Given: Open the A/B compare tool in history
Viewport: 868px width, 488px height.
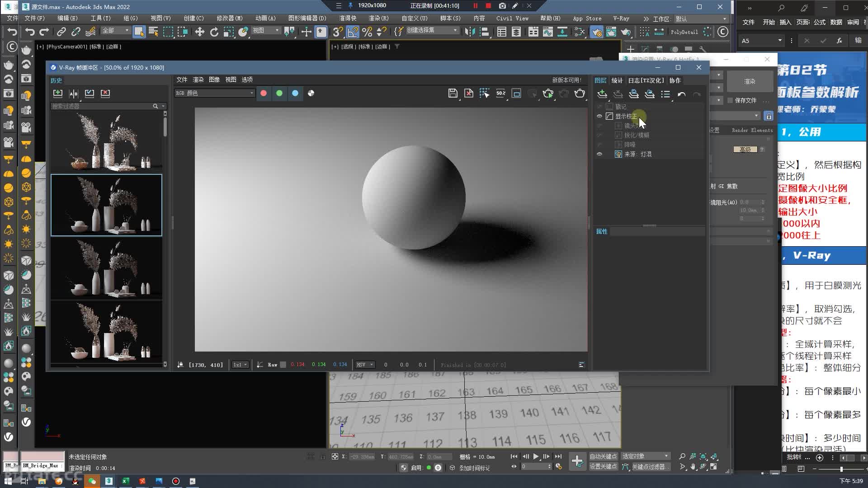Looking at the screenshot, I should 74,93.
